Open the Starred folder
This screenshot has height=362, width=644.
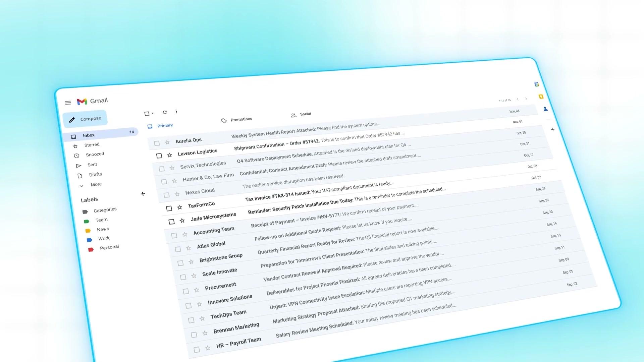point(87,145)
